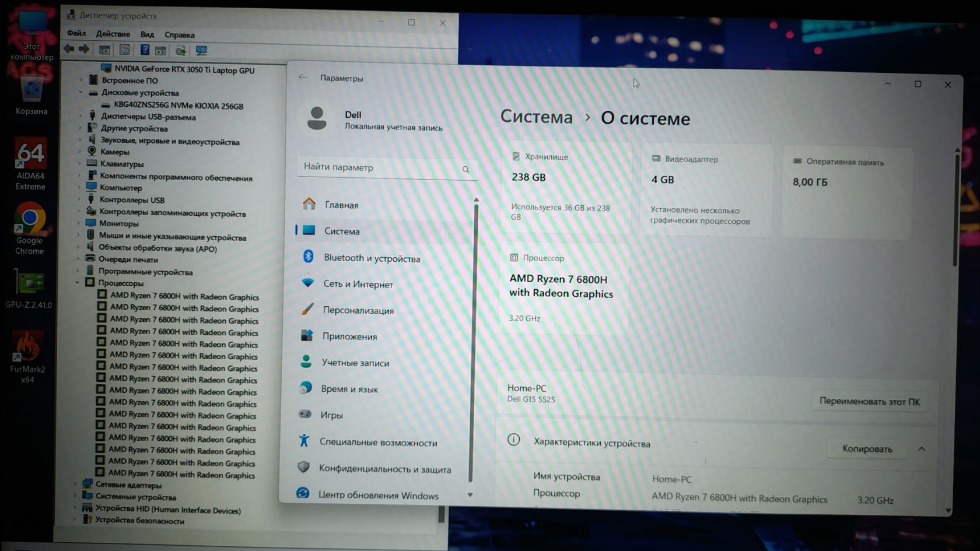980x551 pixels.
Task: Open the Оперативная память 8,00 ГБ card
Action: 846,193
